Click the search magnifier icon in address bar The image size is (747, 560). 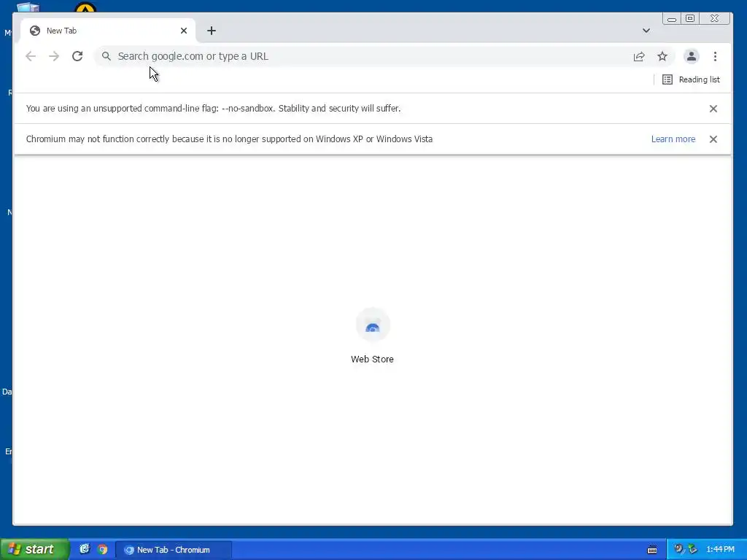click(x=107, y=56)
